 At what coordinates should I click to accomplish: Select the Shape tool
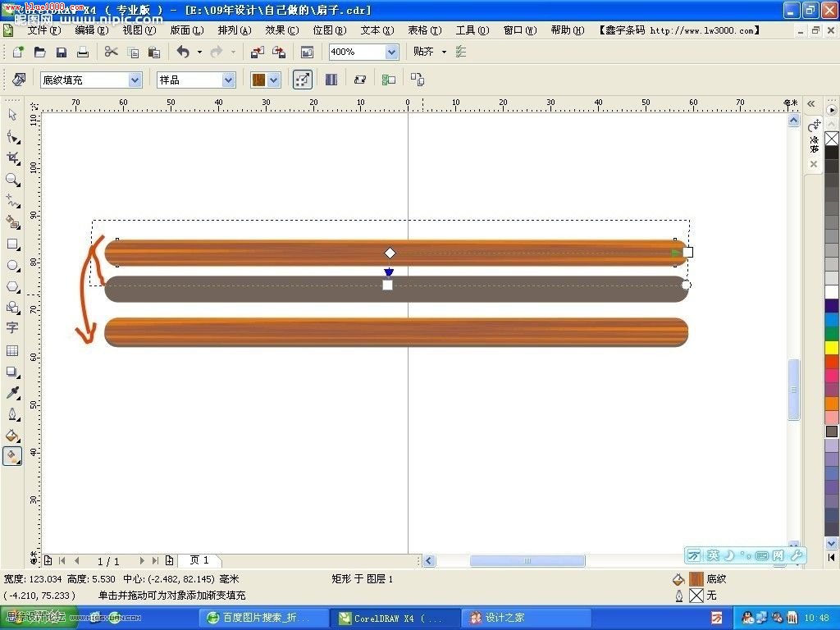12,137
